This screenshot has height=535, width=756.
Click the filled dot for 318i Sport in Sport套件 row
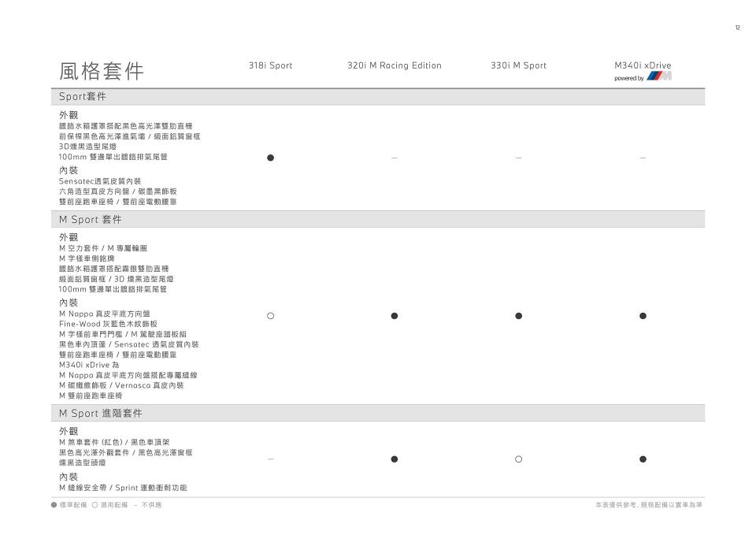[270, 158]
